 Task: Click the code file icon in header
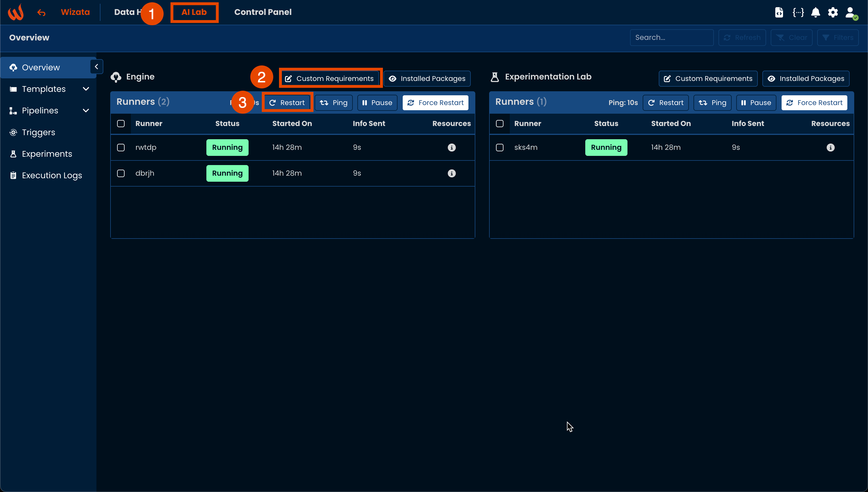click(779, 13)
